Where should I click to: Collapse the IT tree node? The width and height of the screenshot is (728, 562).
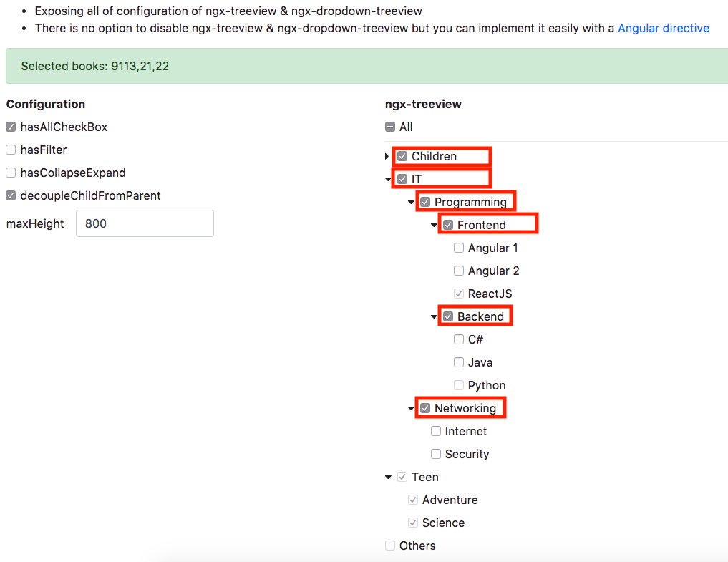tap(388, 179)
